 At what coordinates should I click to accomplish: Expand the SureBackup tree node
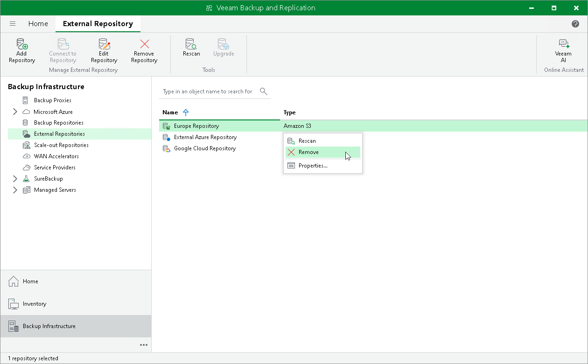point(15,179)
